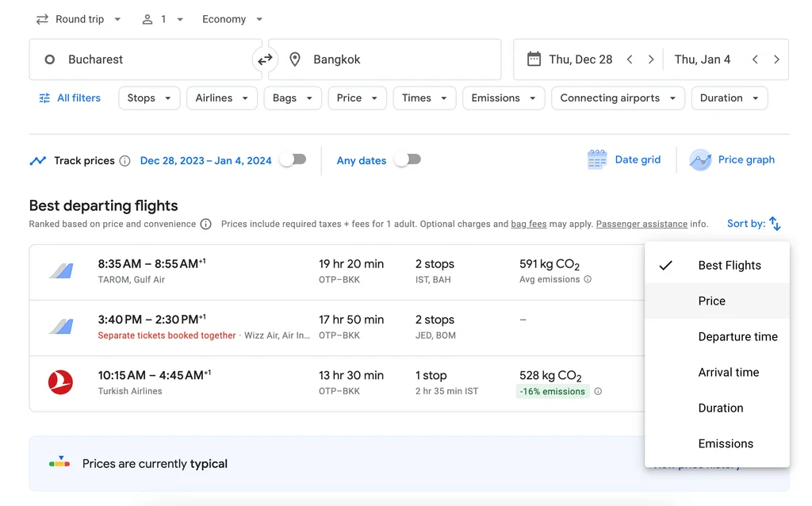The width and height of the screenshot is (812, 506).
Task: Go to previous return date
Action: coord(755,59)
